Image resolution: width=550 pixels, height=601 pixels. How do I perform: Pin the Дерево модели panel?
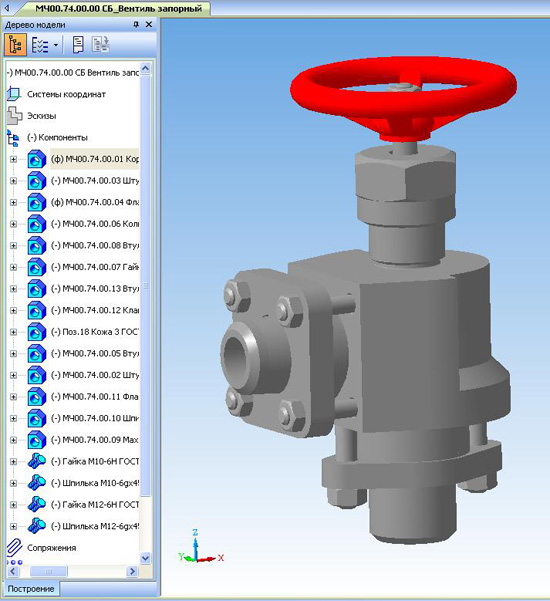[136, 25]
